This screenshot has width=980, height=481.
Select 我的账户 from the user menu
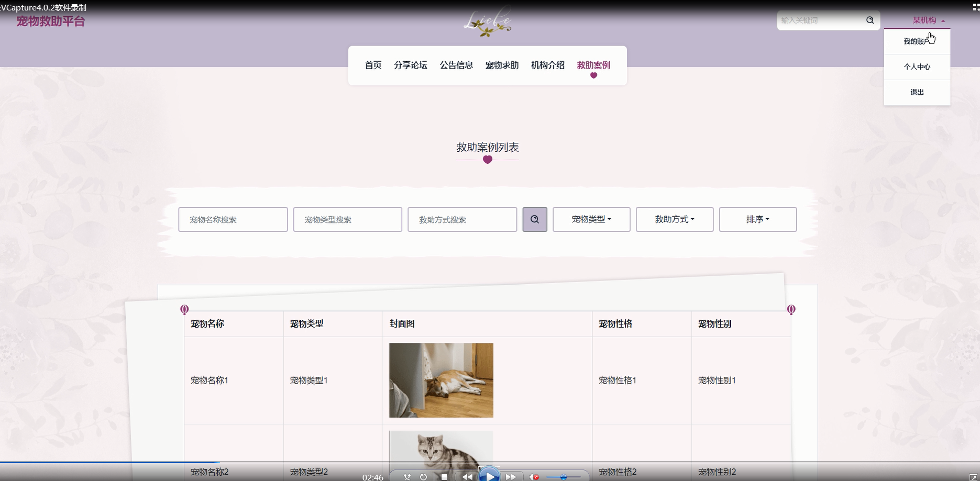tap(917, 41)
